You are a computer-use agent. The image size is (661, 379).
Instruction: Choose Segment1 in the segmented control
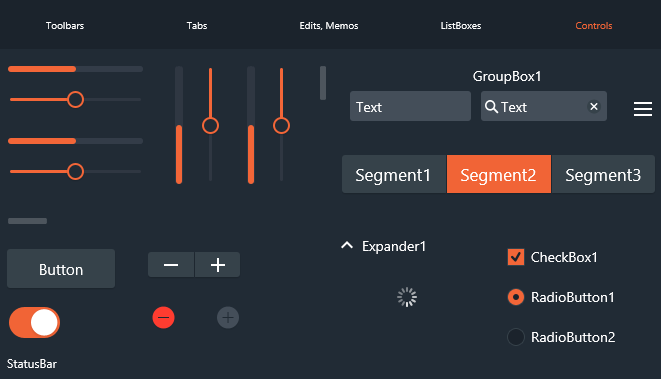[394, 174]
